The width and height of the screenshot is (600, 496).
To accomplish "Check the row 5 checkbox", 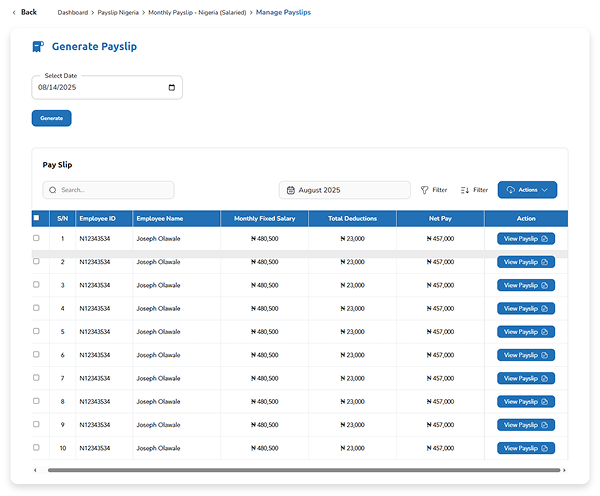I will coord(36,331).
